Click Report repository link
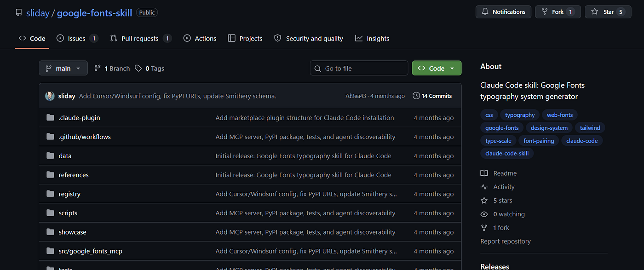The width and height of the screenshot is (644, 270). (x=506, y=241)
